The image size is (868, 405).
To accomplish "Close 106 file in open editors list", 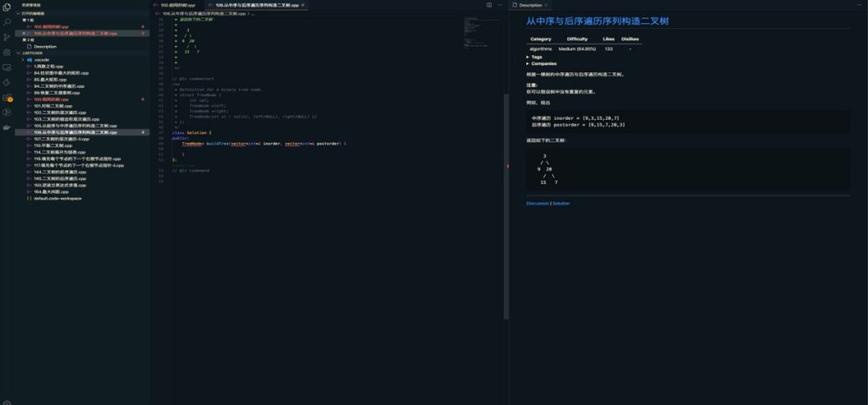I will pos(23,33).
